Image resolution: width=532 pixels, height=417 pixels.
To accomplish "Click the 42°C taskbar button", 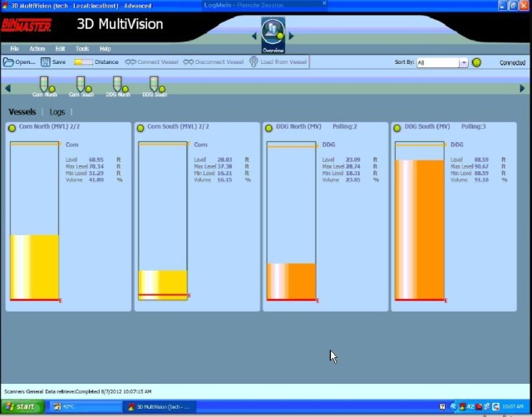I will click(86, 407).
